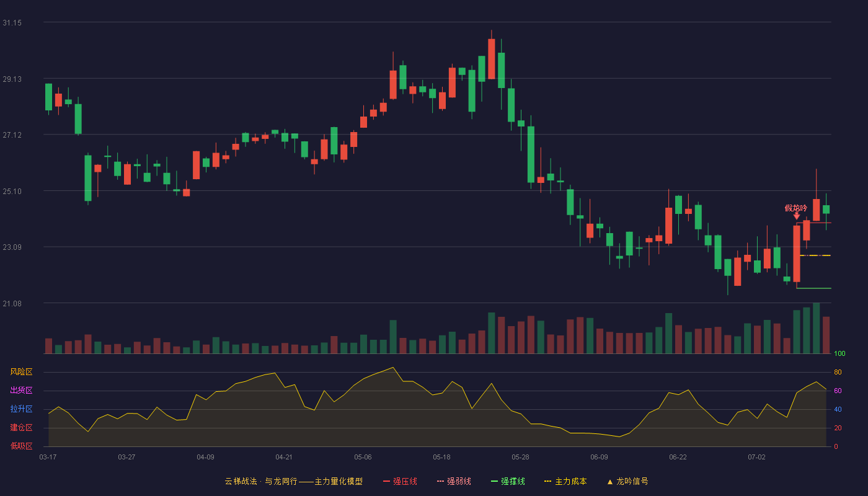
Task: Select the 风险区 zone label
Action: tap(21, 372)
